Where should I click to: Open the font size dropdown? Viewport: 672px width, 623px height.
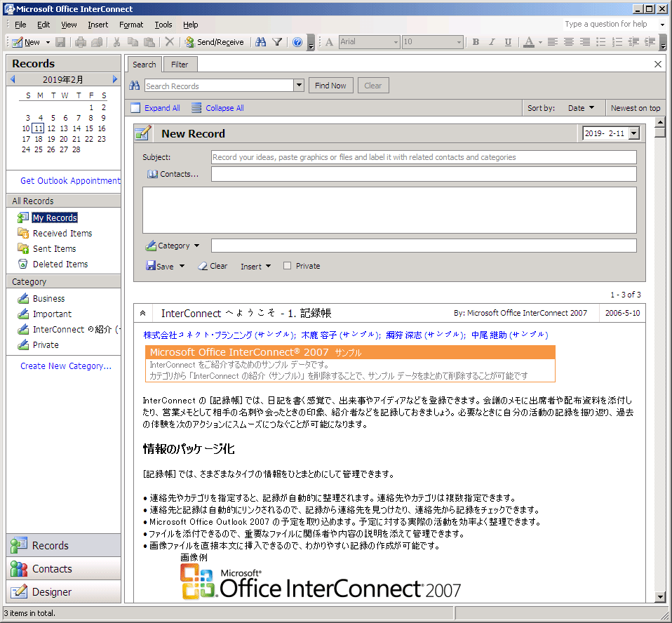pos(459,42)
